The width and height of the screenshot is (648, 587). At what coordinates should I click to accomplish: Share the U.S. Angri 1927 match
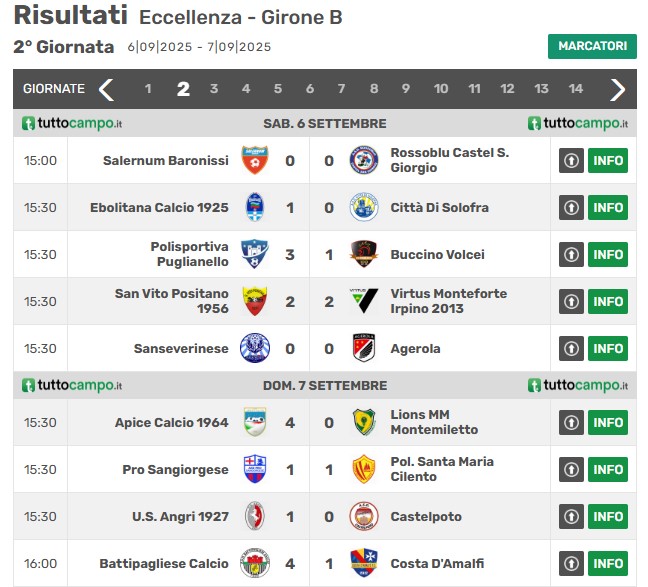tap(571, 516)
